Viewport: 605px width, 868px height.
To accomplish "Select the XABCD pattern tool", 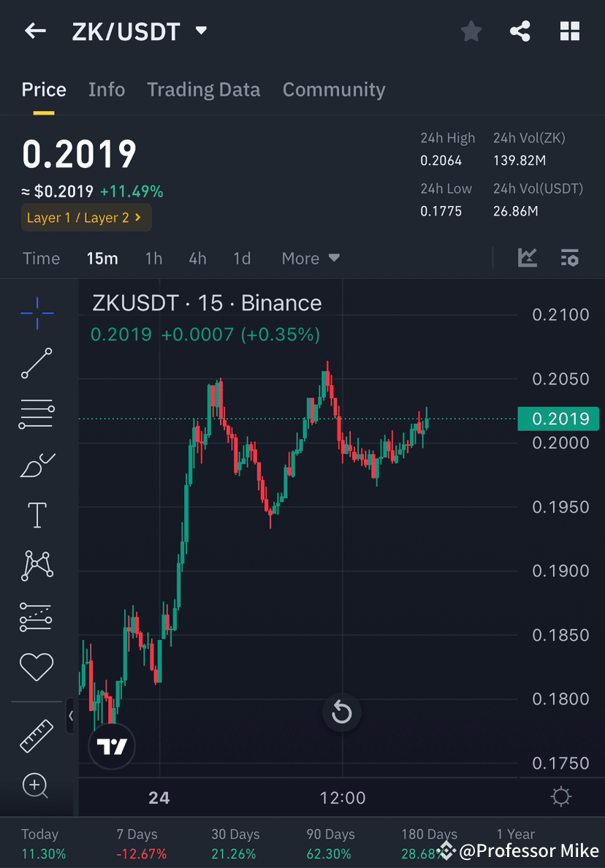I will [37, 565].
